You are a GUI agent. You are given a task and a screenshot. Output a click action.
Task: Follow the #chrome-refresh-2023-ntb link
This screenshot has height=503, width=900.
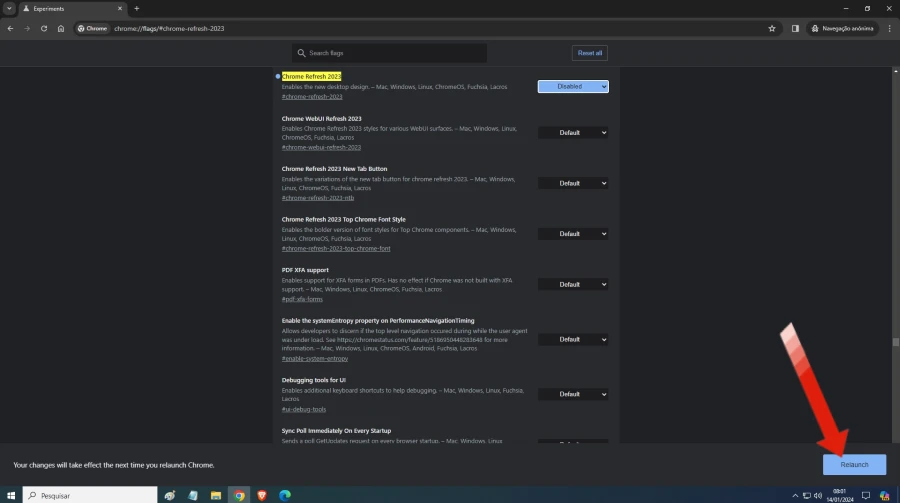click(x=317, y=198)
